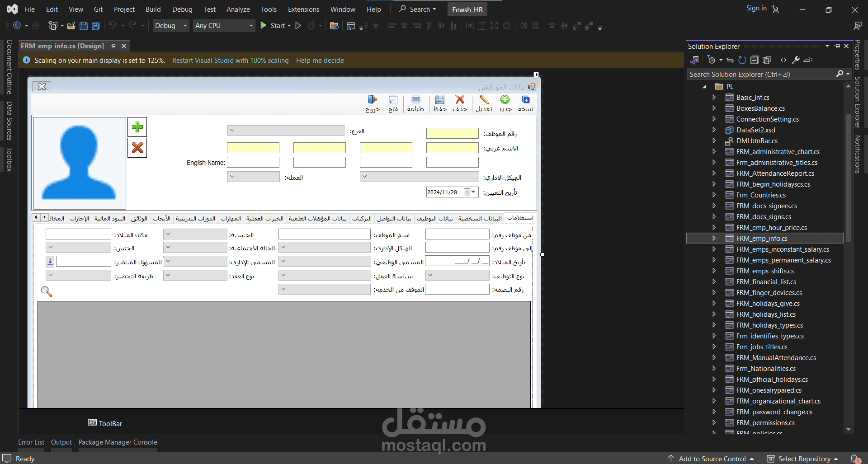Click the Solution Explorer properties wrench icon

796,60
